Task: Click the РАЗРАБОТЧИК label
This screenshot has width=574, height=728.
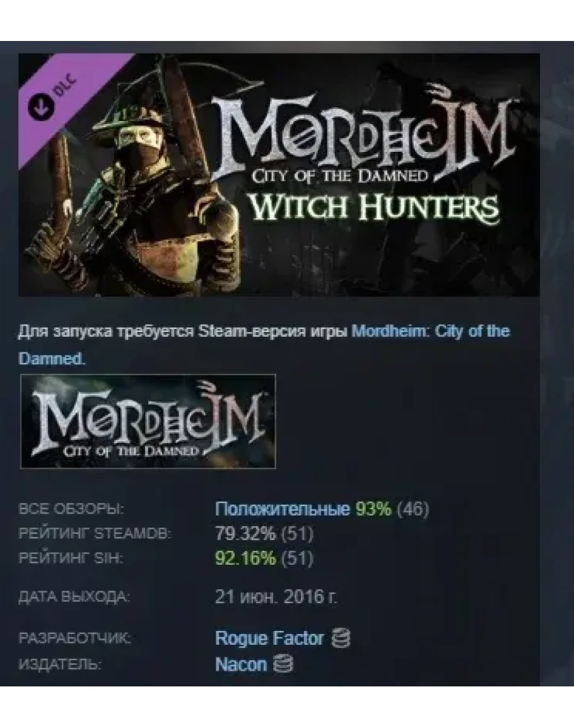Action: (74, 638)
